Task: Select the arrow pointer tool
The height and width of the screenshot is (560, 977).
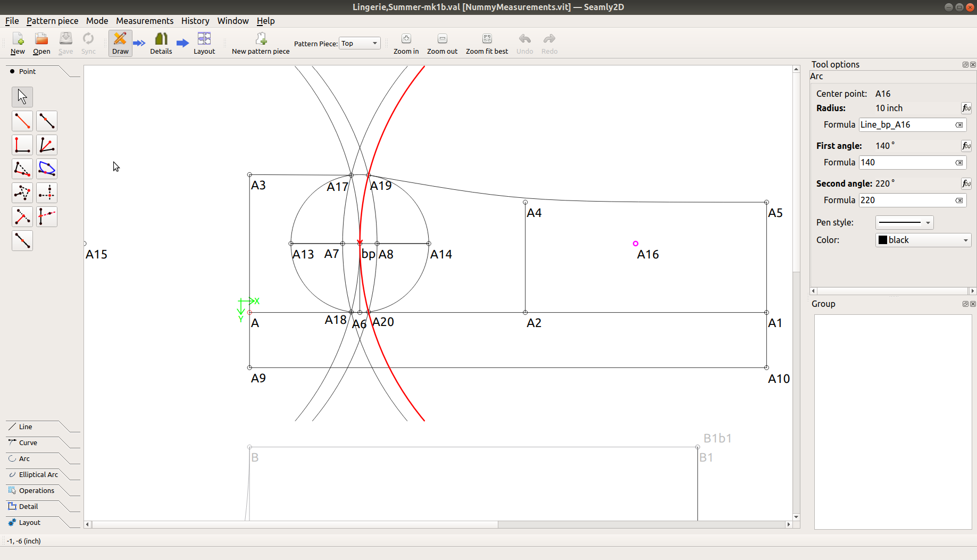Action: tap(22, 97)
